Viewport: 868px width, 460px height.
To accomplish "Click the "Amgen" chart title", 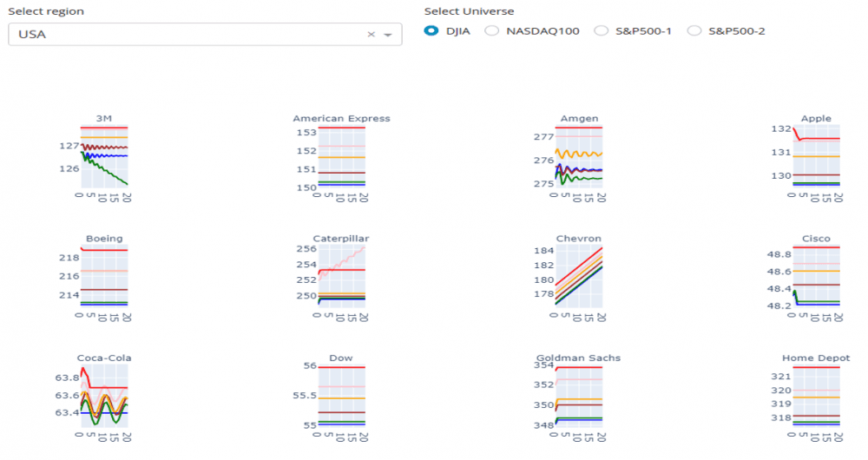I will 579,118.
